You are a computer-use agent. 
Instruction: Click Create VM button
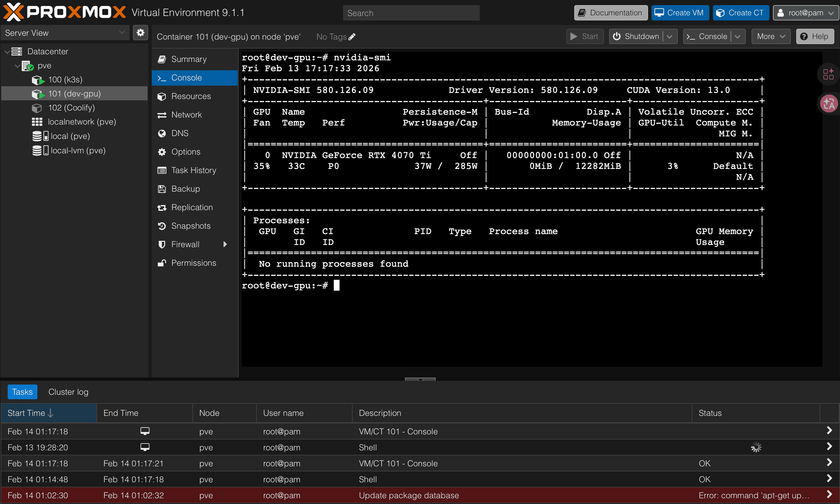pyautogui.click(x=680, y=13)
